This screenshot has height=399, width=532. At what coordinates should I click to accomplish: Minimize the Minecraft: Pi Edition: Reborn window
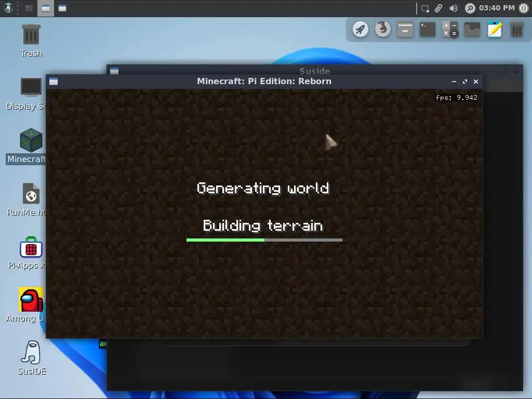point(454,82)
